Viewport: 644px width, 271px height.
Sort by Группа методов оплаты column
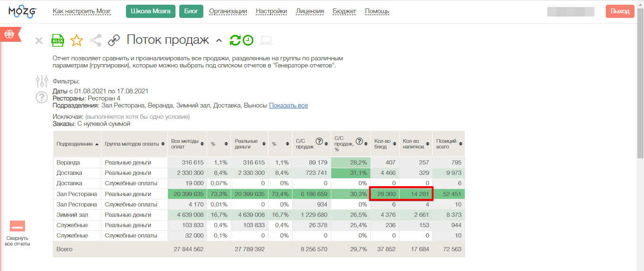point(134,144)
